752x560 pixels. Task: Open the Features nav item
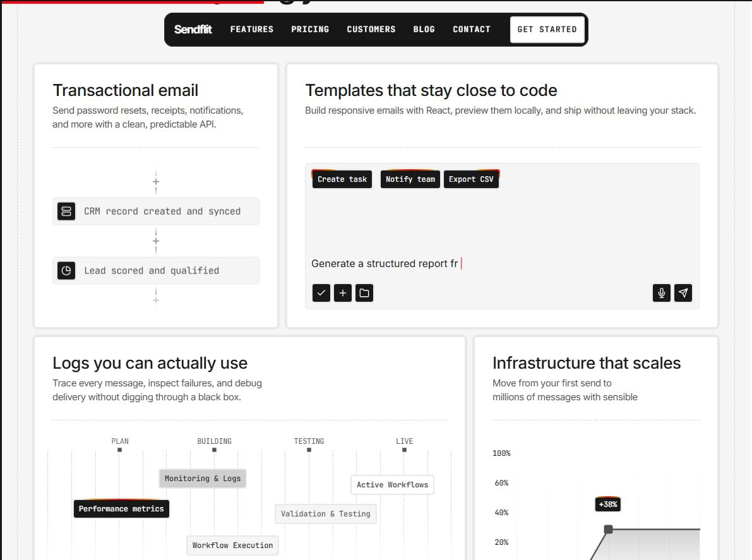252,29
